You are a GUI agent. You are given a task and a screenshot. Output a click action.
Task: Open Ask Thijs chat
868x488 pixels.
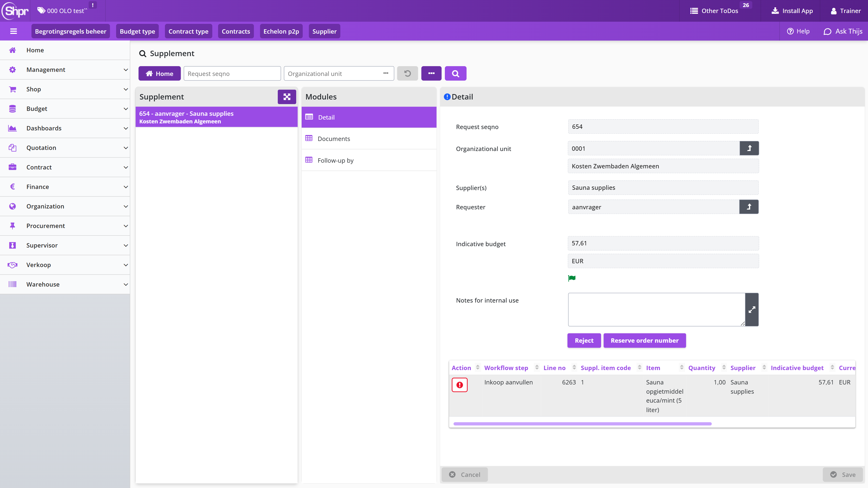click(843, 31)
